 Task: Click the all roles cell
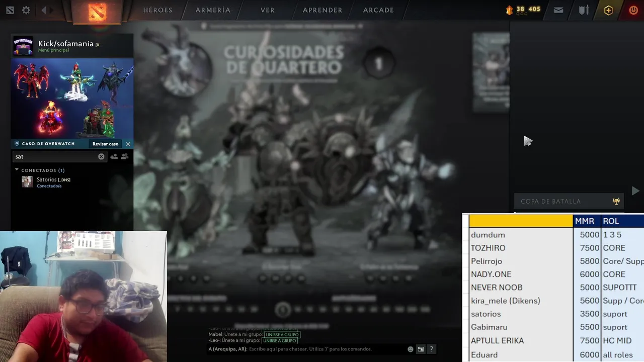[x=622, y=354]
